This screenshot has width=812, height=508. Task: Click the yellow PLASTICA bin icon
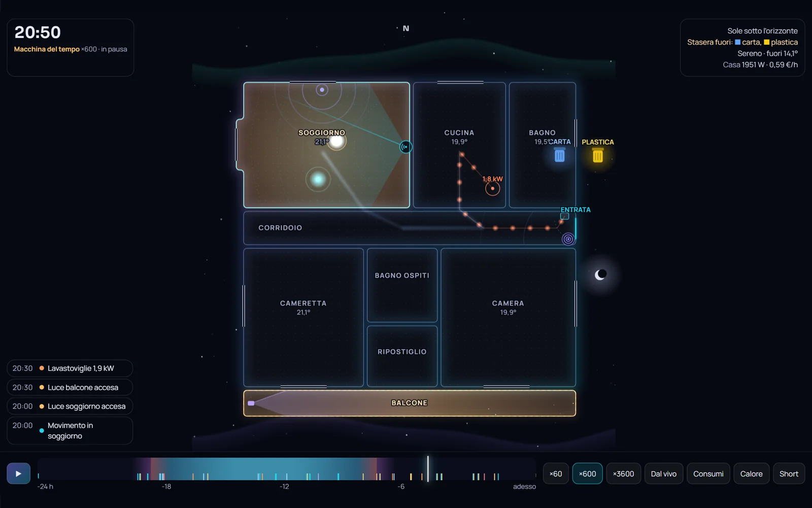[x=598, y=156]
